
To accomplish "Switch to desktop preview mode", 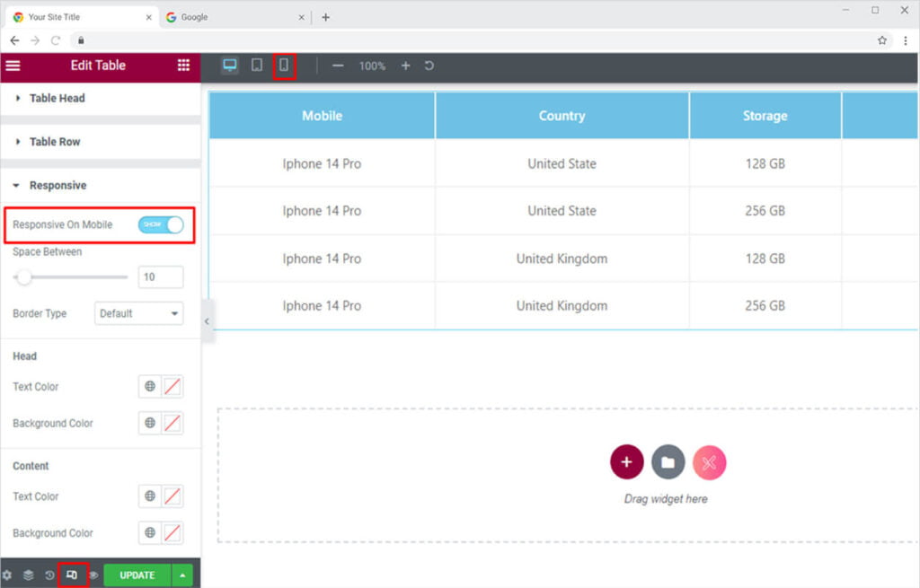I will point(230,66).
